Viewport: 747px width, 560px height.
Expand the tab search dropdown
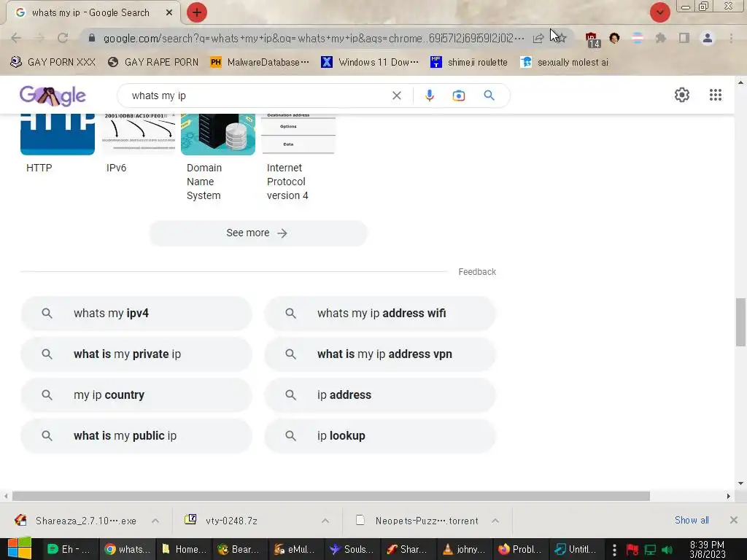tap(659, 12)
